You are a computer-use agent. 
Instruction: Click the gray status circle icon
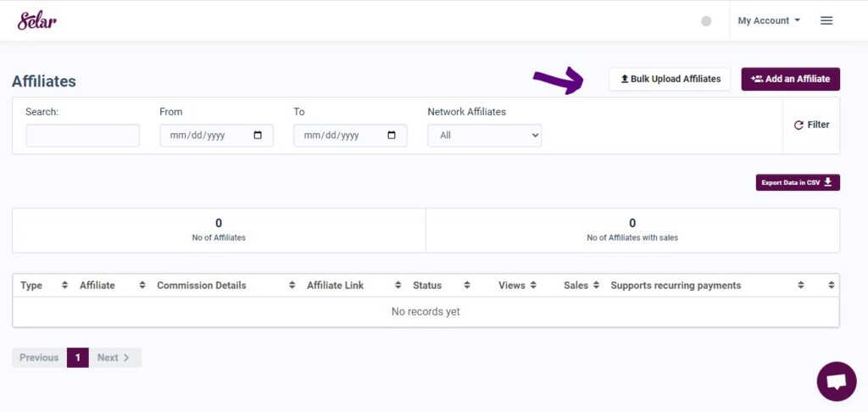click(x=706, y=21)
